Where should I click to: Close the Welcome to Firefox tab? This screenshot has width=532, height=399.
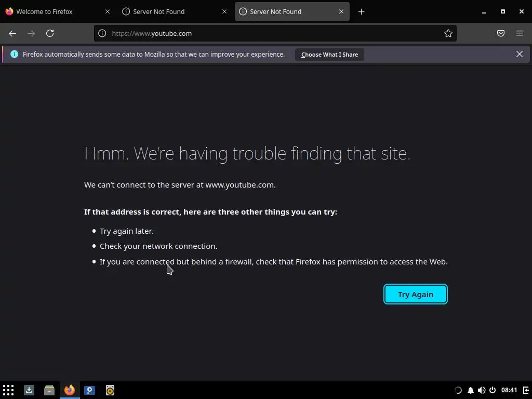point(108,11)
